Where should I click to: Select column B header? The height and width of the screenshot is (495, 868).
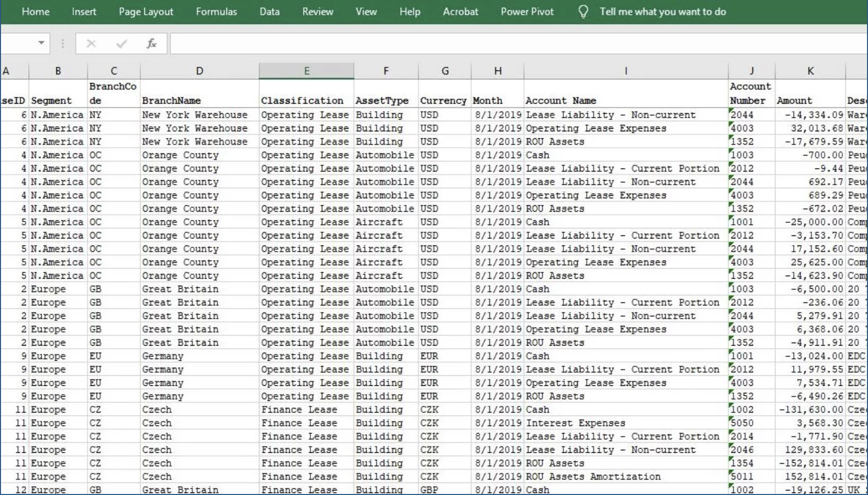point(58,71)
